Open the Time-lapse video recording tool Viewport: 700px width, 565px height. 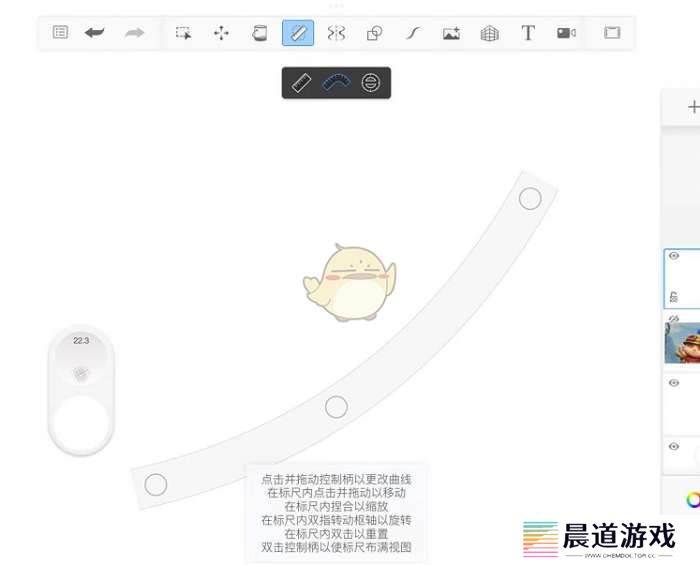[x=566, y=33]
